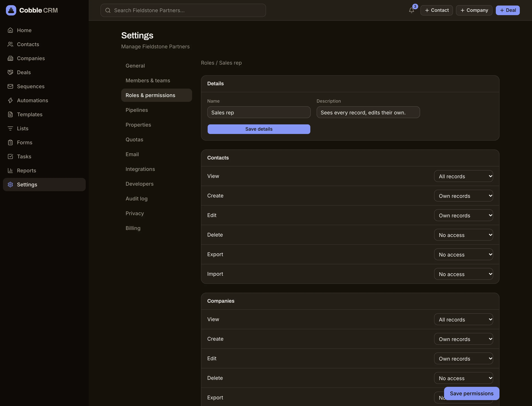This screenshot has height=406, width=532.
Task: Open Contacts Create permission dropdown
Action: [x=463, y=196]
